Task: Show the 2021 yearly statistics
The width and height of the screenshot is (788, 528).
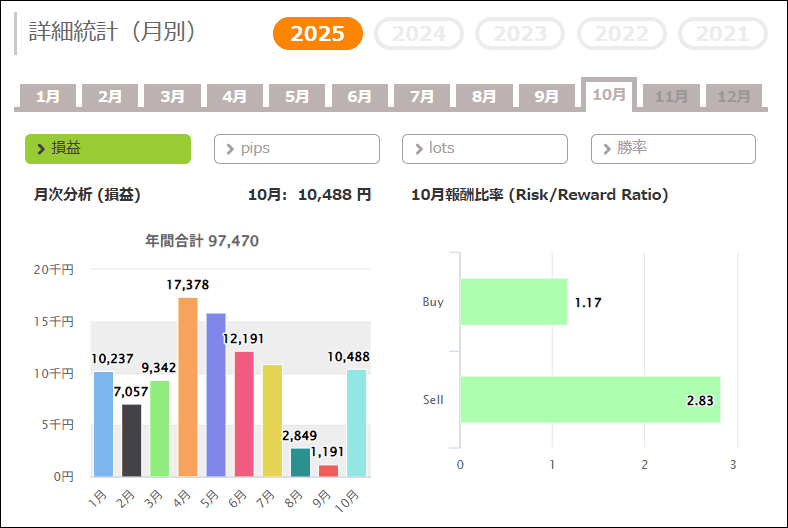Action: [722, 34]
